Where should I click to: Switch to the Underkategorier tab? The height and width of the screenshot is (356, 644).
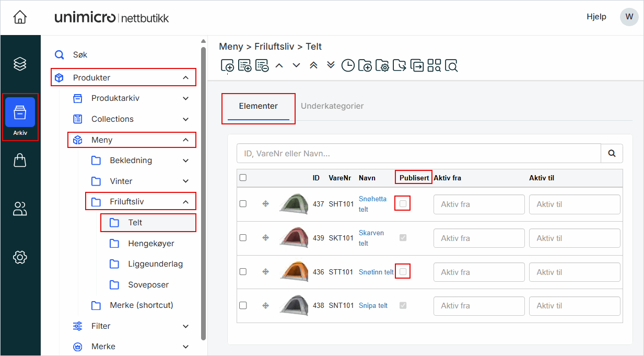(332, 106)
